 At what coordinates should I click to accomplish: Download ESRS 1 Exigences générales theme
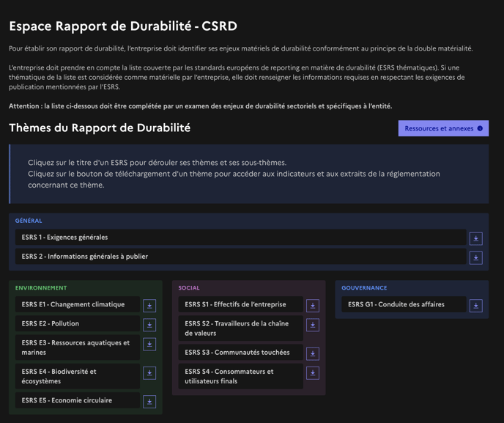[475, 238]
